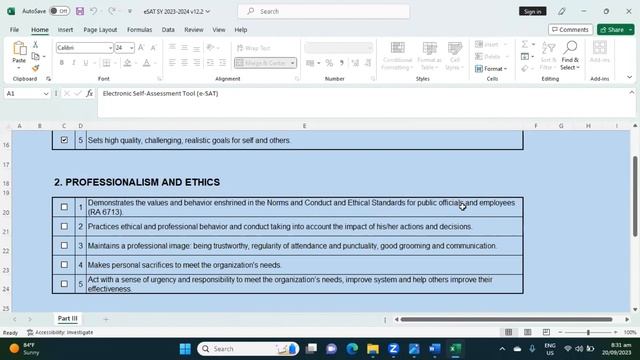The height and width of the screenshot is (360, 640).
Task: Open Merge & Center dropdown arrow
Action: [x=293, y=63]
